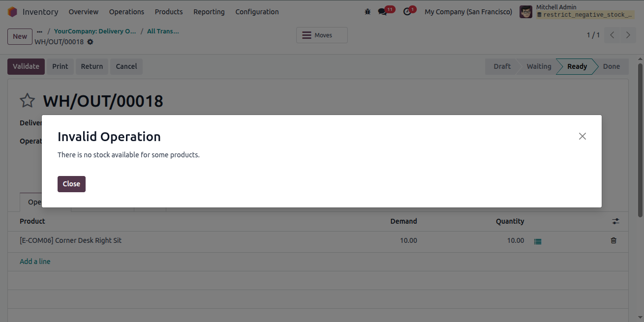Expand the breadcrumb ellipsis

39,31
